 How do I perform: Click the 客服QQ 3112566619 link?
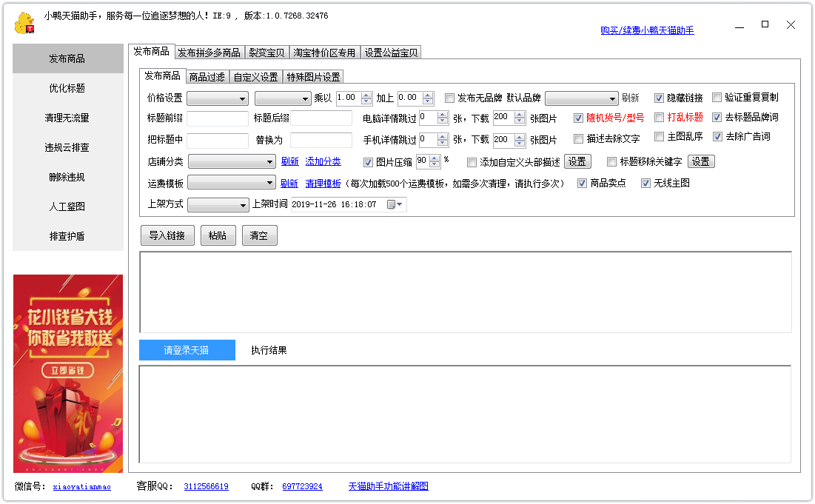[206, 487]
